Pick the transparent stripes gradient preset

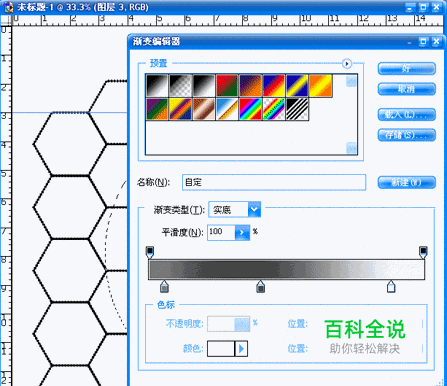[x=297, y=109]
